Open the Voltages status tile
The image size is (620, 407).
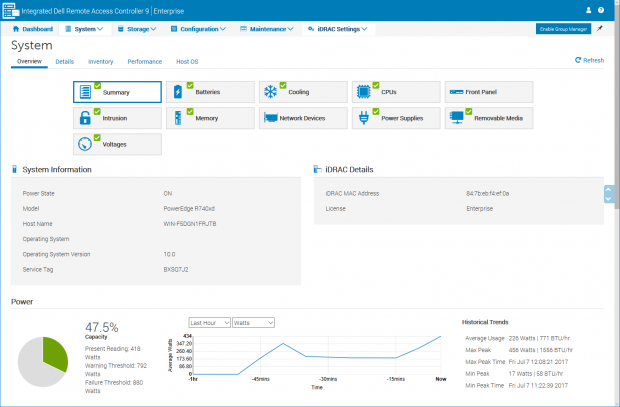tap(117, 144)
